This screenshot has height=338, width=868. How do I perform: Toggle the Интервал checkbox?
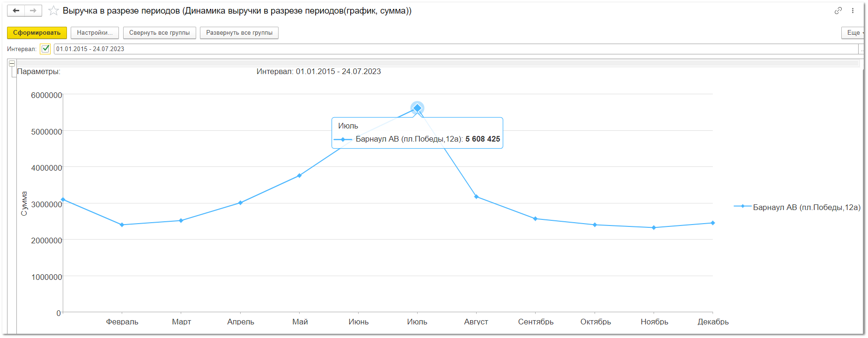click(45, 49)
